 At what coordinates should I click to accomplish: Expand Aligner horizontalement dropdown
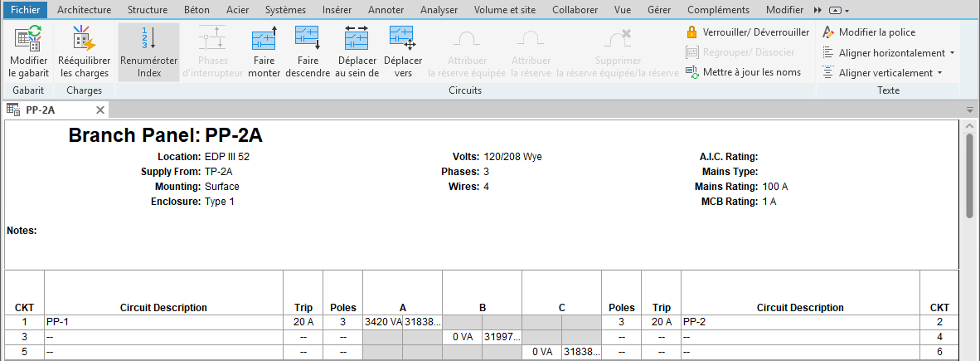tap(952, 52)
